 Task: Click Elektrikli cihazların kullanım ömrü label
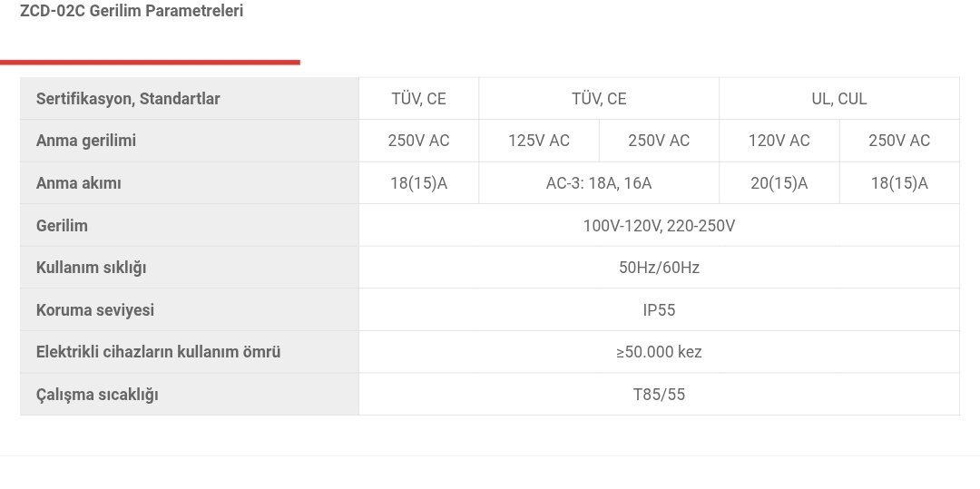pos(158,352)
